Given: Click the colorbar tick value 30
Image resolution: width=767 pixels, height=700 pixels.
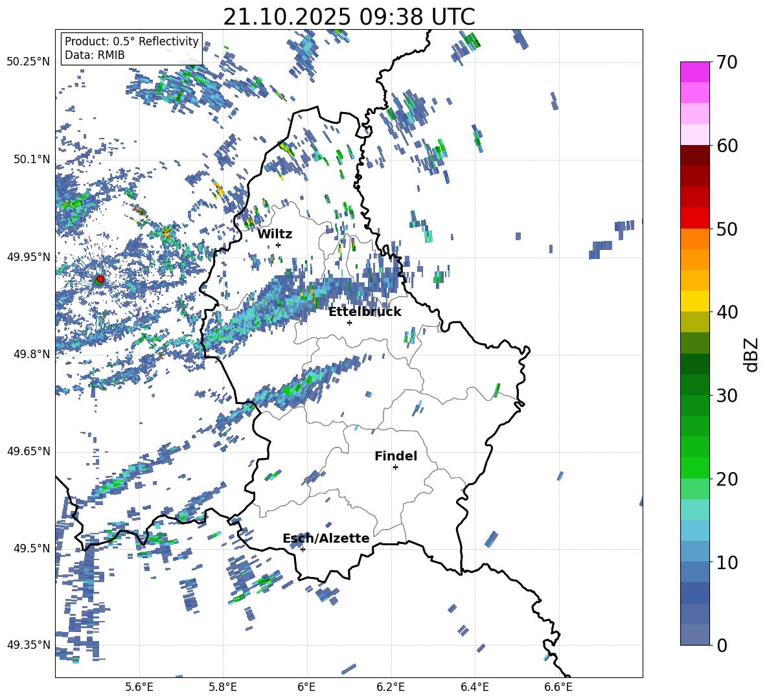Looking at the screenshot, I should (727, 396).
